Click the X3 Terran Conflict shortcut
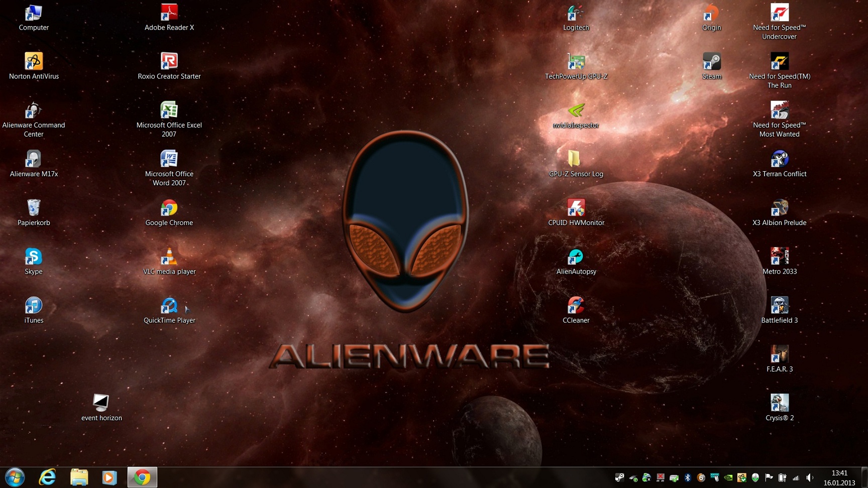The image size is (868, 488). (x=780, y=164)
